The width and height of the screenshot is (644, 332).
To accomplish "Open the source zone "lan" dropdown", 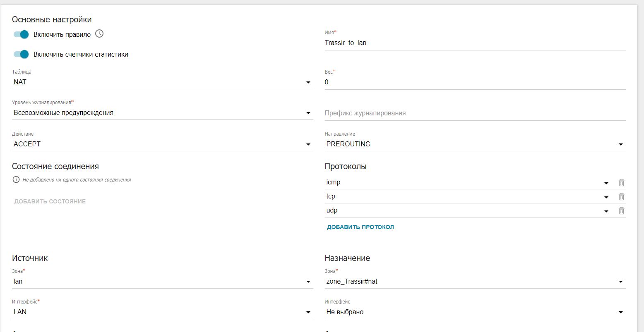I will click(162, 282).
